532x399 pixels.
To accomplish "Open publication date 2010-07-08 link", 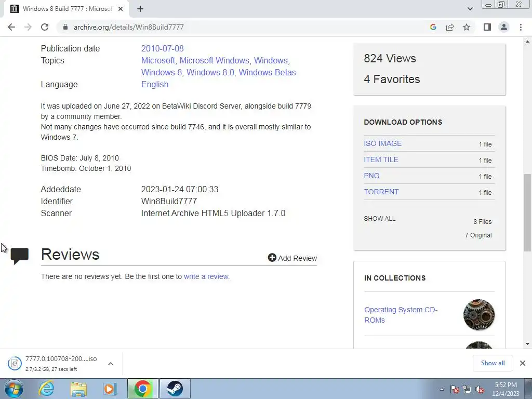I will coord(162,48).
